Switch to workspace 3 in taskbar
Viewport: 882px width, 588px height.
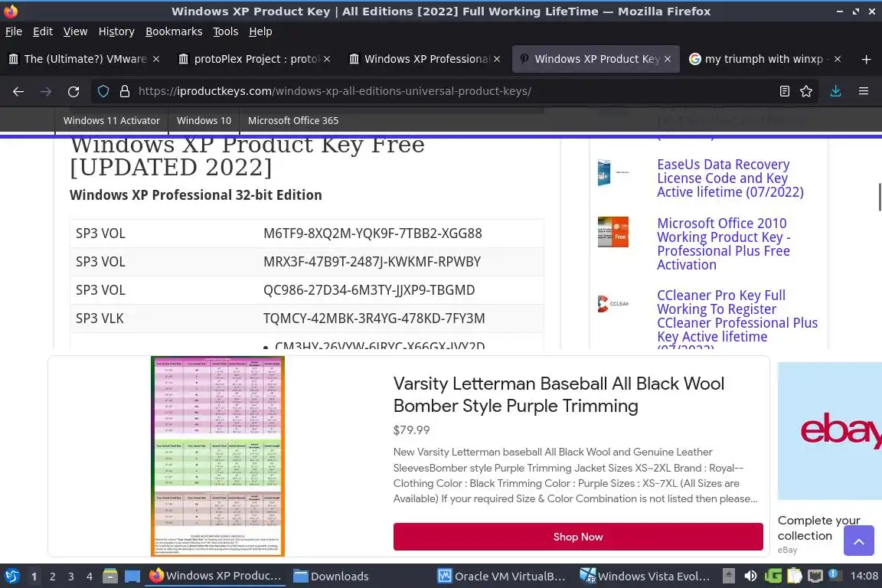pos(71,577)
